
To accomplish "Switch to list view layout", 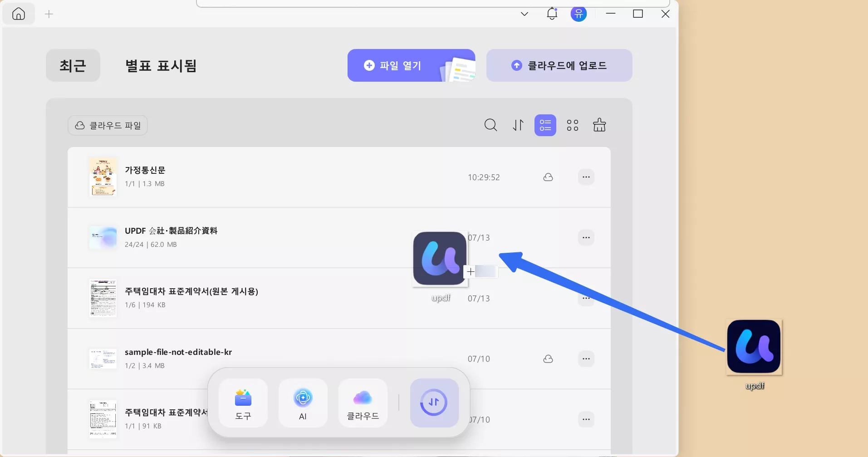I will [545, 125].
